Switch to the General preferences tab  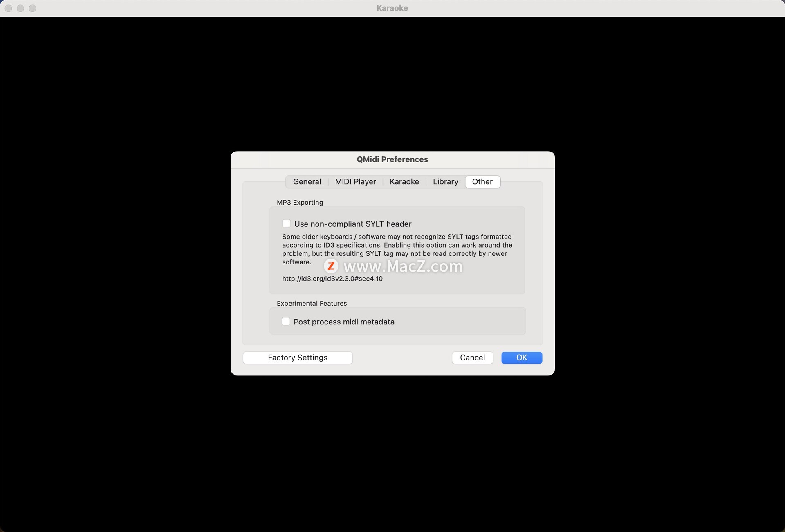pos(307,182)
